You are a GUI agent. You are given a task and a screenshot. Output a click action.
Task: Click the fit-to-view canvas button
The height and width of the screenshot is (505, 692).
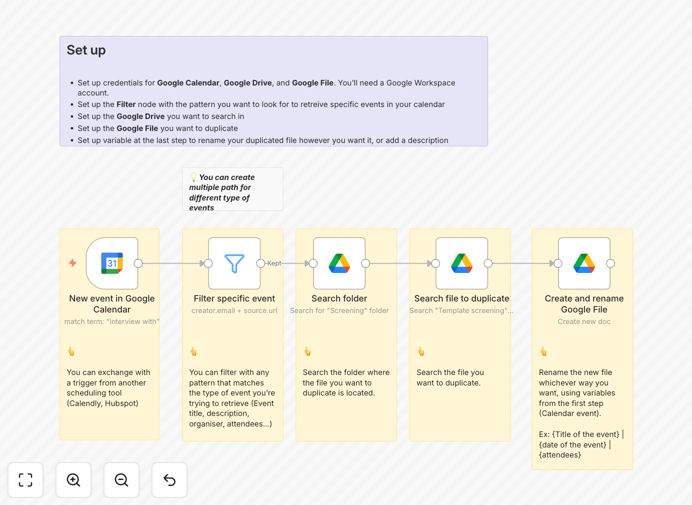tap(26, 480)
